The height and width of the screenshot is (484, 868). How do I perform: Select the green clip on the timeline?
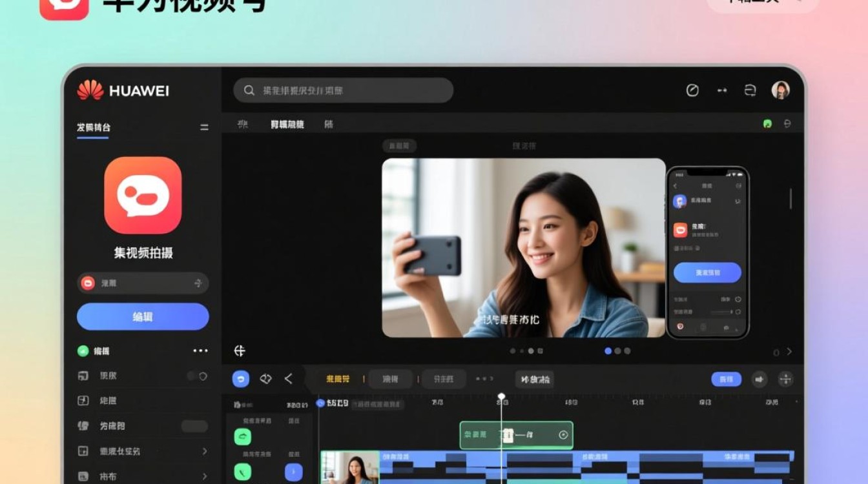click(x=516, y=435)
